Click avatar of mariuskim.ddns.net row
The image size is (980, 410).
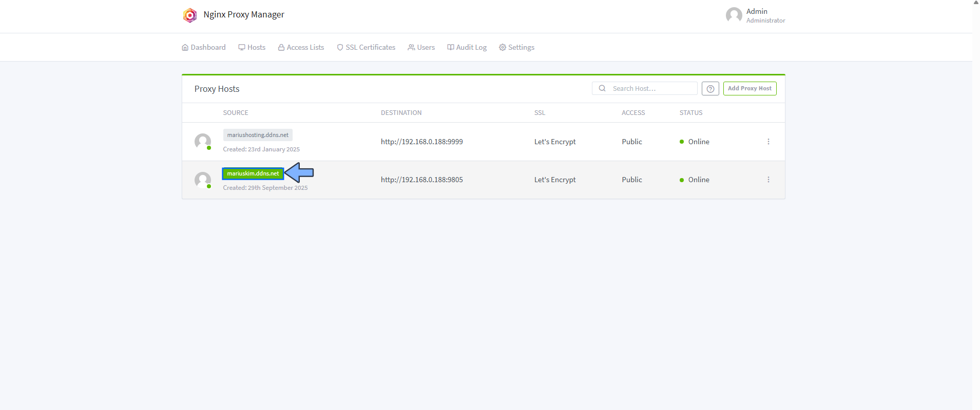pos(203,180)
